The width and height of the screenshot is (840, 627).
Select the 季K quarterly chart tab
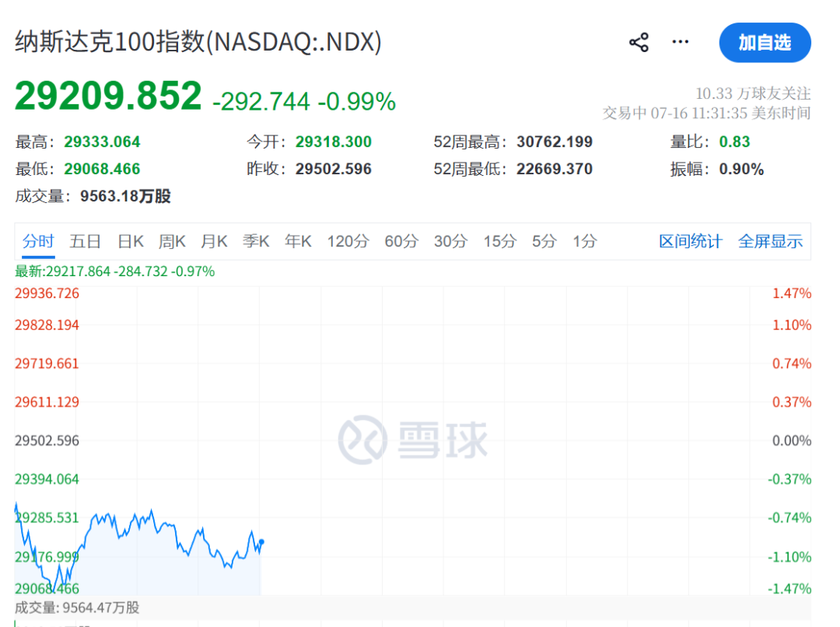(256, 241)
